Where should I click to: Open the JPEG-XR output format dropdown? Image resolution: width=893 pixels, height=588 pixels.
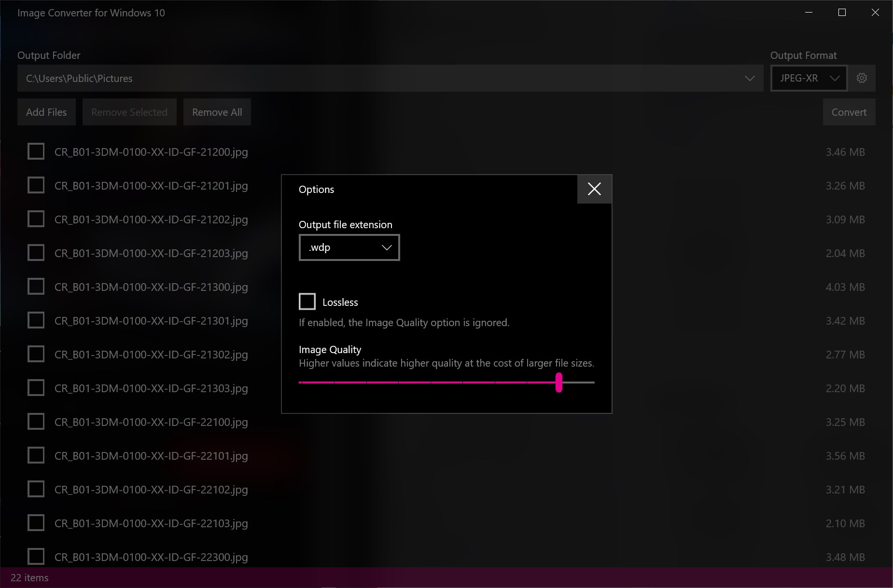tap(809, 78)
